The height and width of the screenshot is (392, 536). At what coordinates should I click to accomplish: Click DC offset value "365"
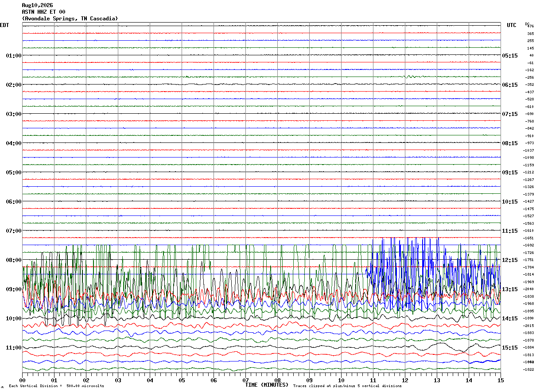(x=530, y=34)
